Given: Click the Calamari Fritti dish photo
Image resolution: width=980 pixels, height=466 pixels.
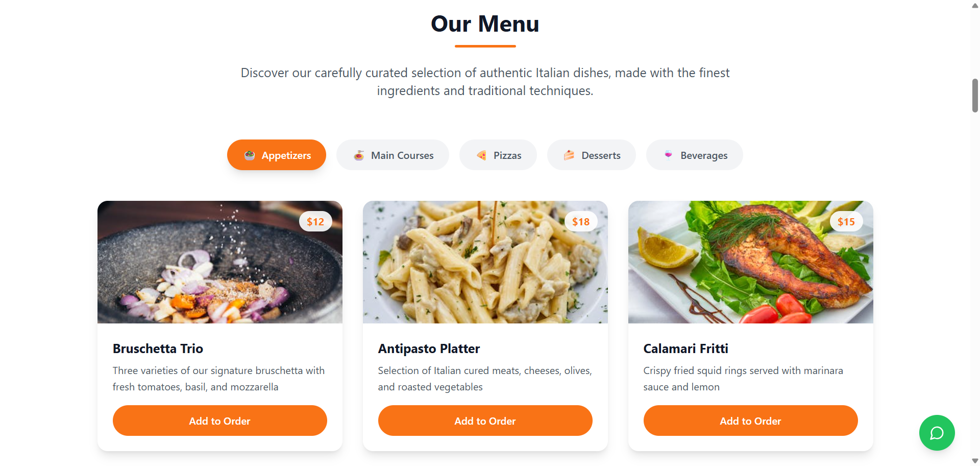Looking at the screenshot, I should pyautogui.click(x=751, y=262).
